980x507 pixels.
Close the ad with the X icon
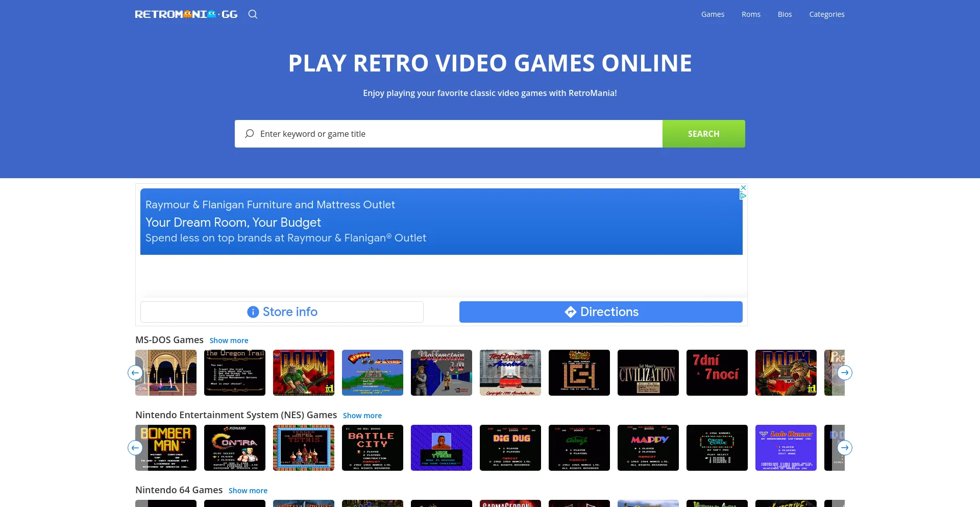tap(743, 187)
